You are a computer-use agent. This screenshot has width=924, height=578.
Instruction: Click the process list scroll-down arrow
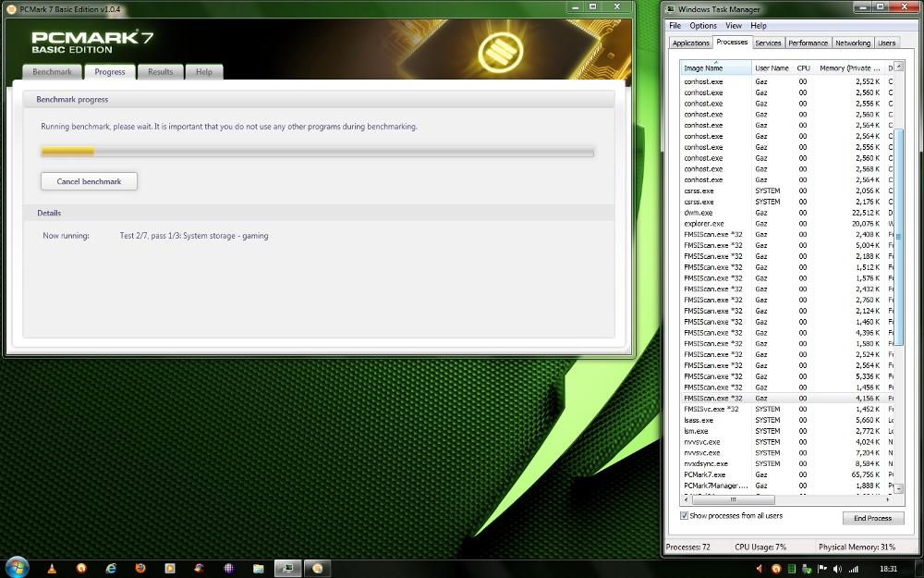pyautogui.click(x=898, y=488)
